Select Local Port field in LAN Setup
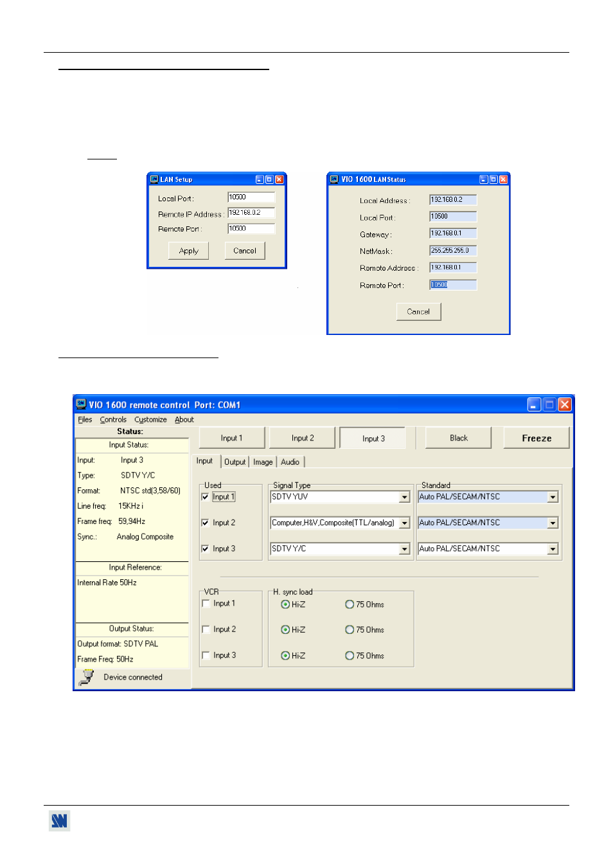 251,197
